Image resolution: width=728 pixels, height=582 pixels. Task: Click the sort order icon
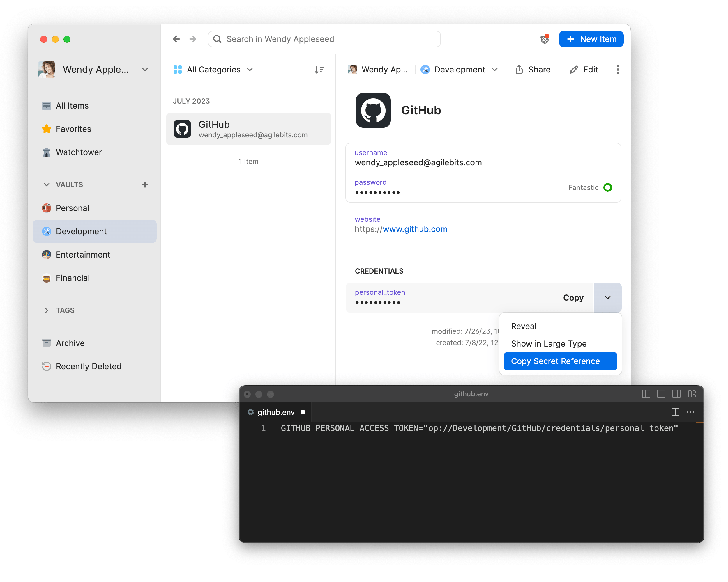tap(319, 70)
